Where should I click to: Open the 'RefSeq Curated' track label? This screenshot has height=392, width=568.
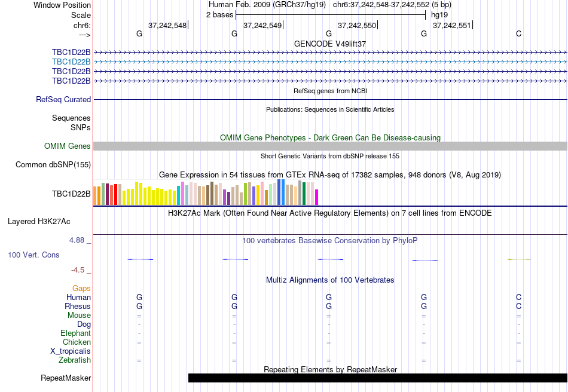pyautogui.click(x=63, y=100)
